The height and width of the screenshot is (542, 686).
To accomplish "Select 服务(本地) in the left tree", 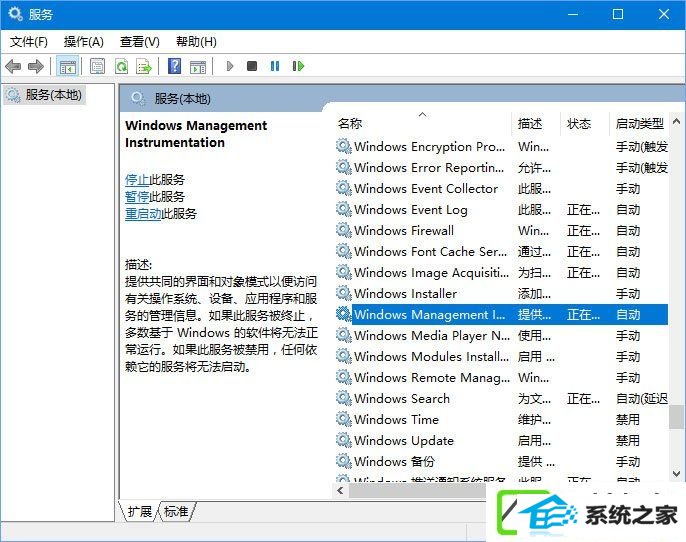I will coord(46,94).
